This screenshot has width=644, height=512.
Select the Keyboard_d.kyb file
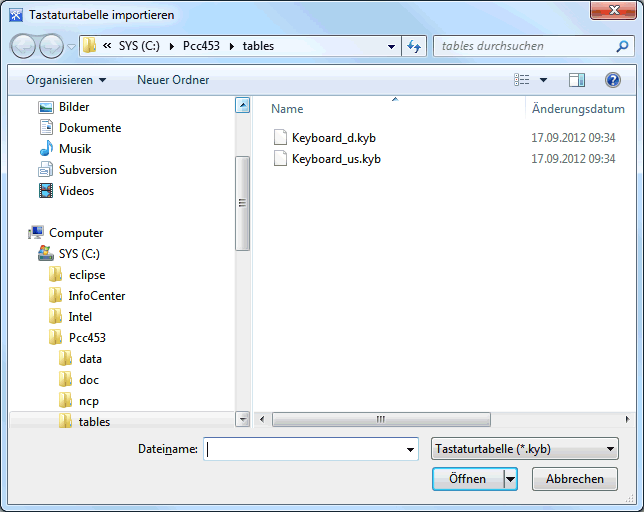click(333, 137)
